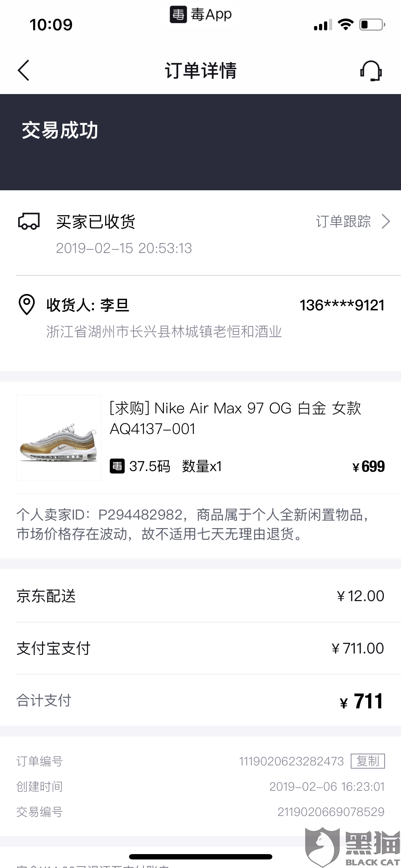Tap recipient address 浙江省湖州市长兴县

tap(164, 332)
